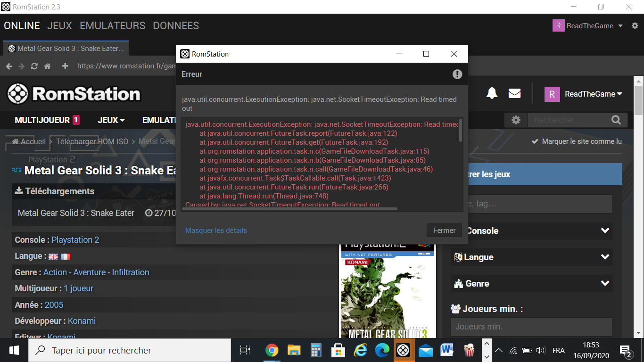This screenshot has width=644, height=362.
Task: Click the Windows taskbar search box
Action: coord(129,350)
